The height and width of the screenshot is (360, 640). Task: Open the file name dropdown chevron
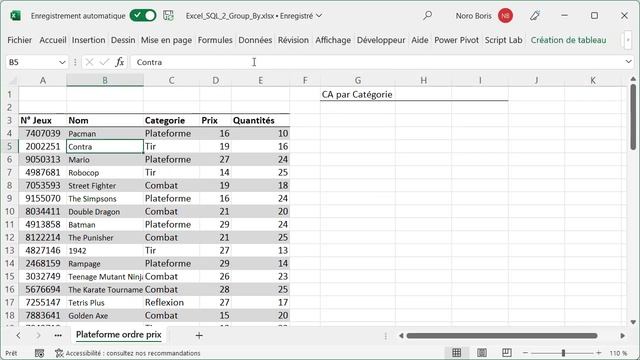coord(319,16)
